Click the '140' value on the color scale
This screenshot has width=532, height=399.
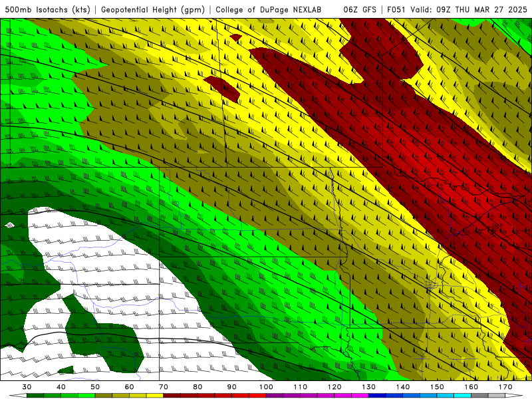click(403, 387)
